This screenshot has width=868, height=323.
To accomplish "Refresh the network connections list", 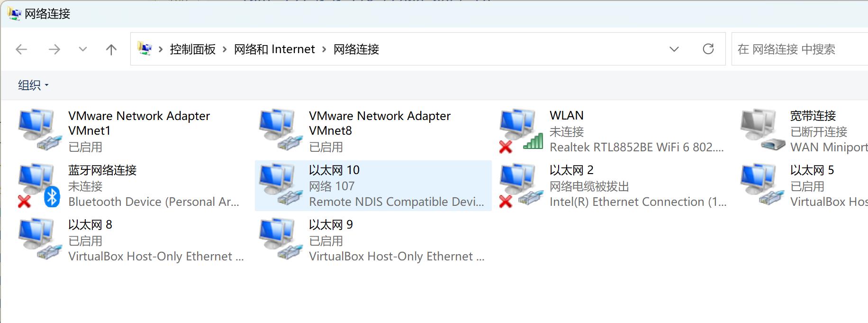I will click(708, 49).
